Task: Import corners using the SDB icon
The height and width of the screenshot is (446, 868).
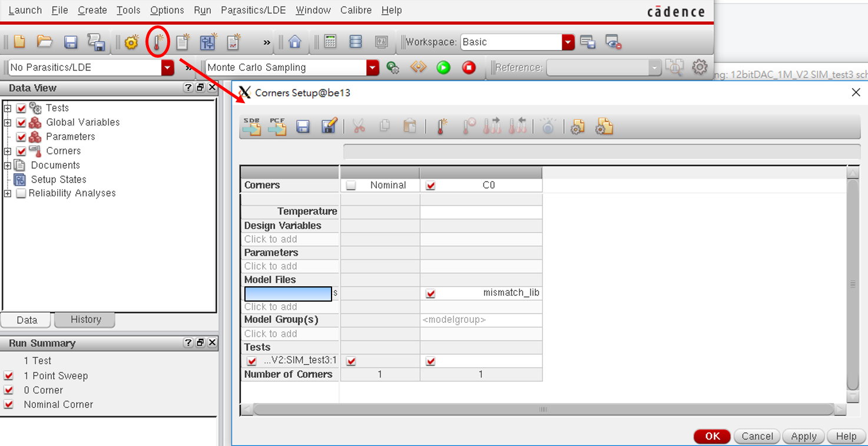Action: point(251,126)
